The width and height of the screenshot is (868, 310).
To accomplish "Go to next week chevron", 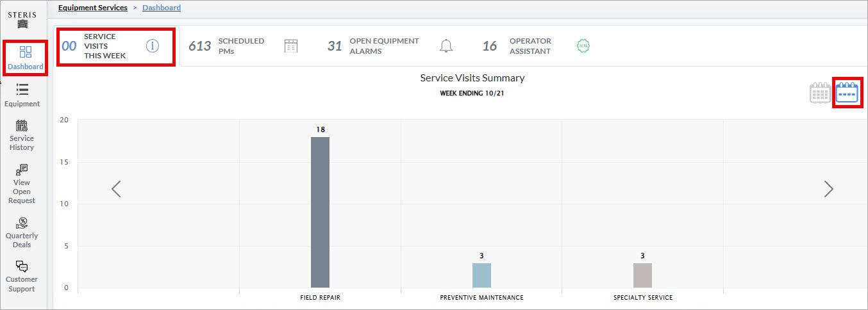I will tap(828, 189).
